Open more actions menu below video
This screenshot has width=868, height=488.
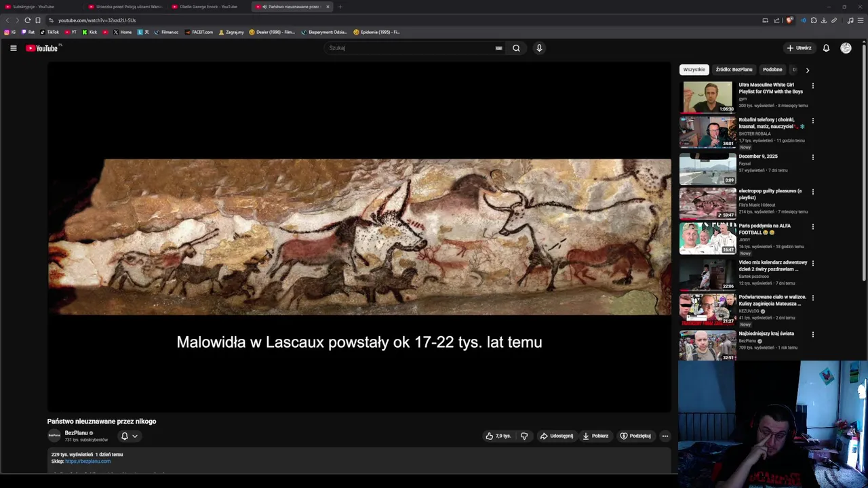click(x=665, y=436)
